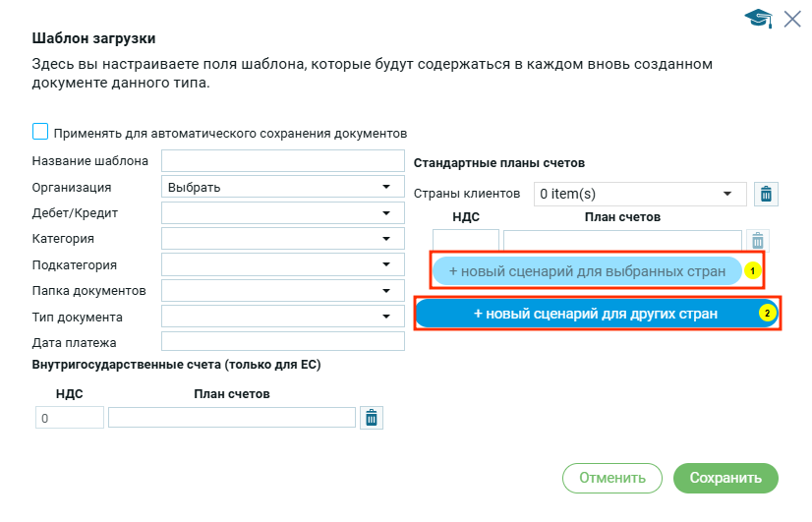Open the Категория dropdown

pyautogui.click(x=282, y=239)
